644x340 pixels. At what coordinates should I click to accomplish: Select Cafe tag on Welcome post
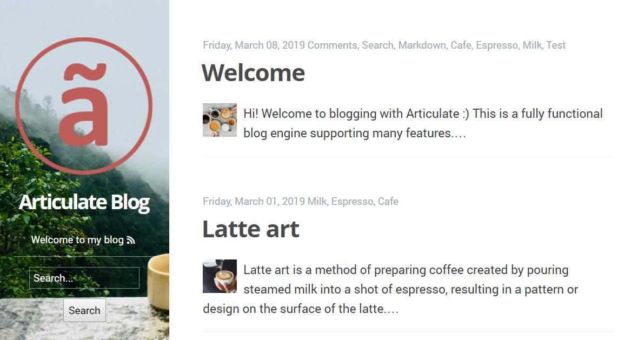click(461, 45)
